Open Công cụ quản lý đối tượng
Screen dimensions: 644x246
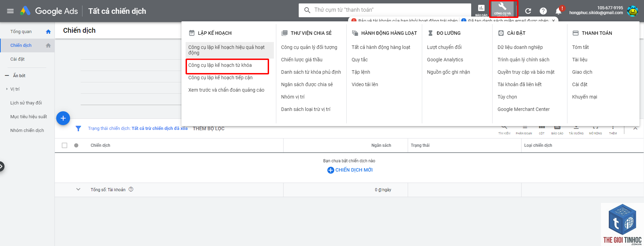click(309, 47)
